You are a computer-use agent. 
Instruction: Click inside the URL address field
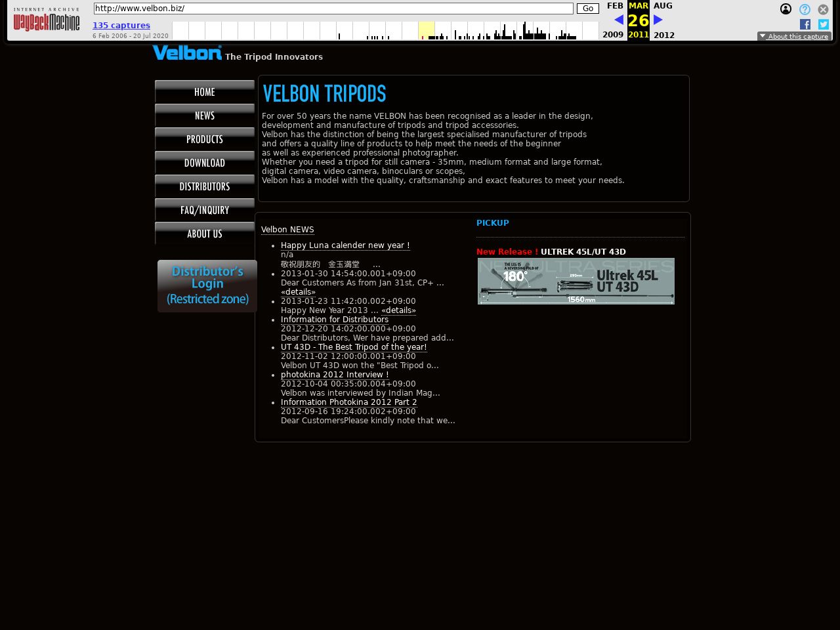333,9
